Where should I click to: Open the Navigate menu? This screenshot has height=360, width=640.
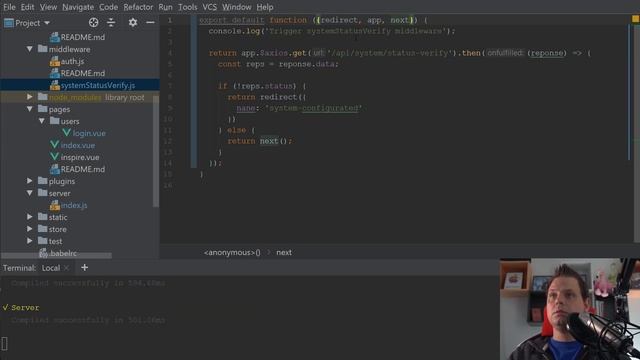(78, 7)
